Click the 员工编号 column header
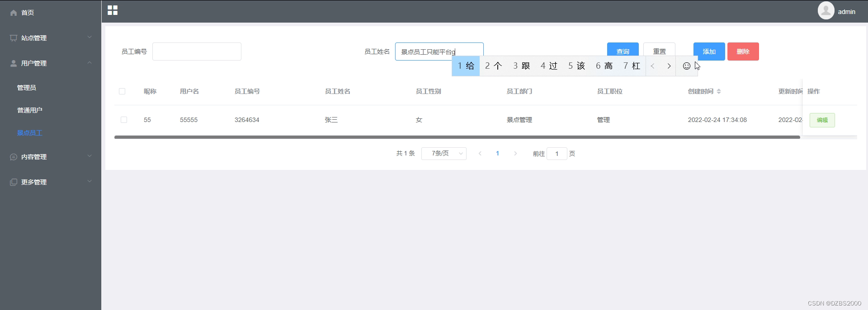This screenshot has height=310, width=868. [247, 91]
